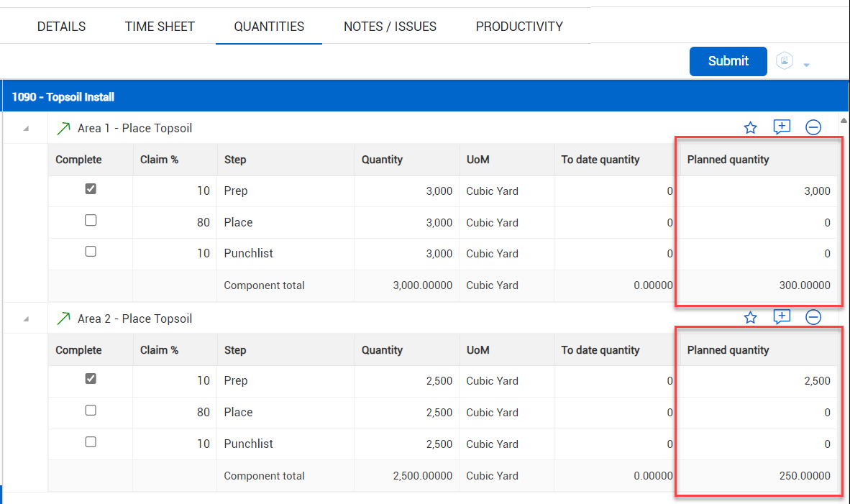Open the NOTES / ISSUES tab
The image size is (850, 504).
point(390,27)
